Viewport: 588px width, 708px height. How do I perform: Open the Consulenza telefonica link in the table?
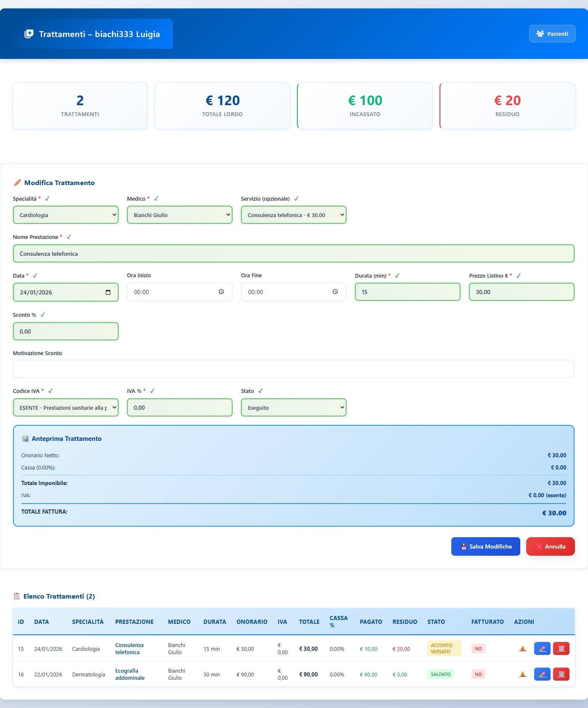(x=130, y=649)
